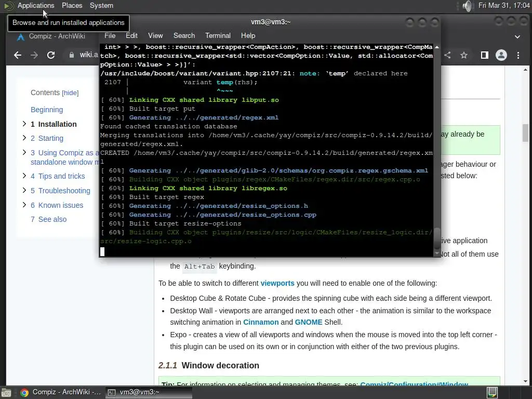
Task: Follow the GNOME link in the article
Action: (309, 322)
